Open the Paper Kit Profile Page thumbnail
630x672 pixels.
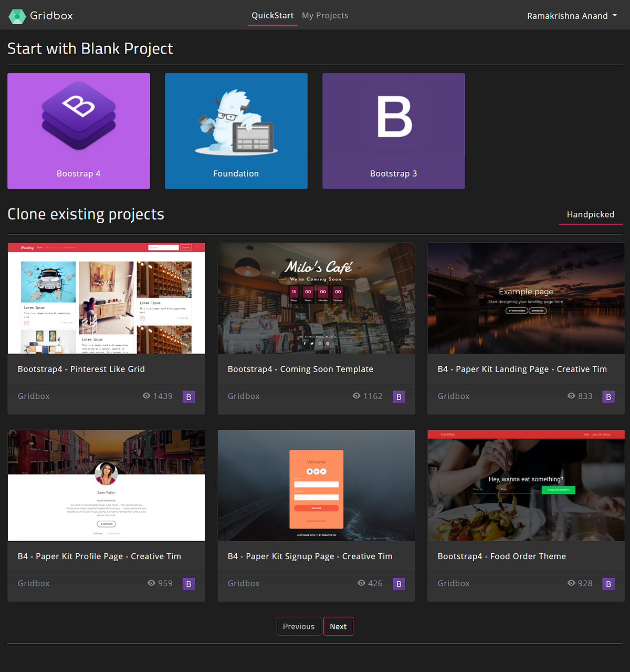coord(106,485)
